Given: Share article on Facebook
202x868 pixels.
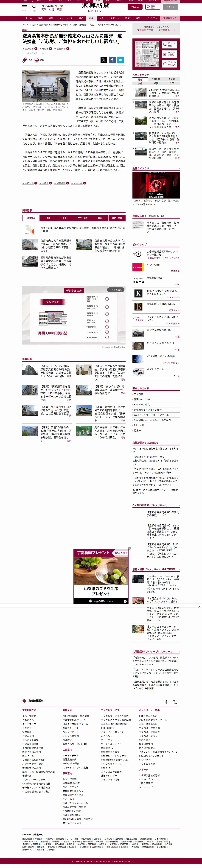Looking at the screenshot, I should pyautogui.click(x=112, y=60).
